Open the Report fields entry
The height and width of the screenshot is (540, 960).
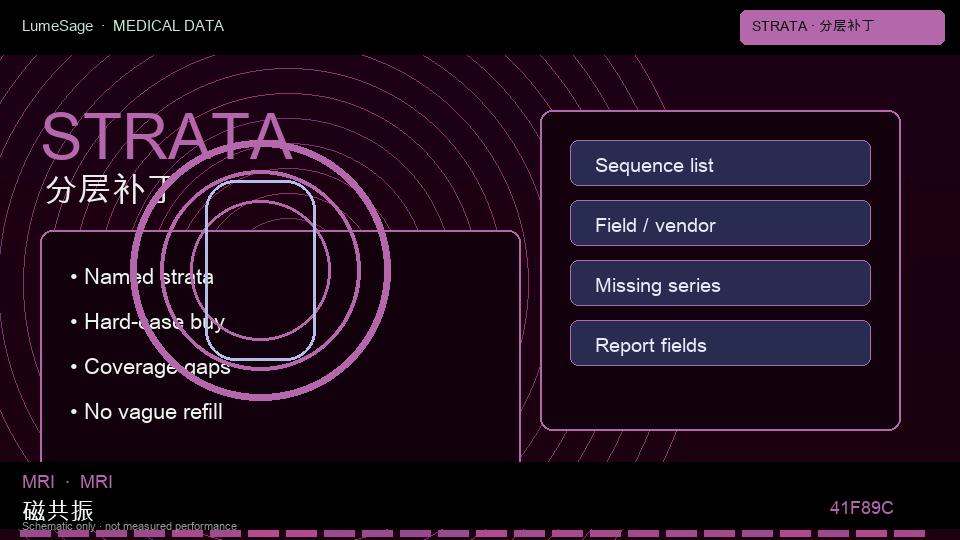[x=720, y=343]
